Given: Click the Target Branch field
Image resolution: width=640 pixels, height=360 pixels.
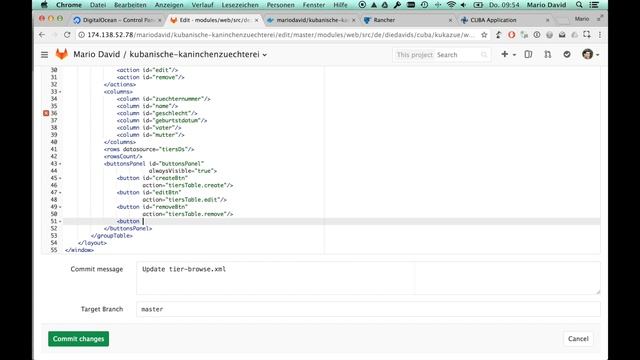Looking at the screenshot, I should coord(368,309).
